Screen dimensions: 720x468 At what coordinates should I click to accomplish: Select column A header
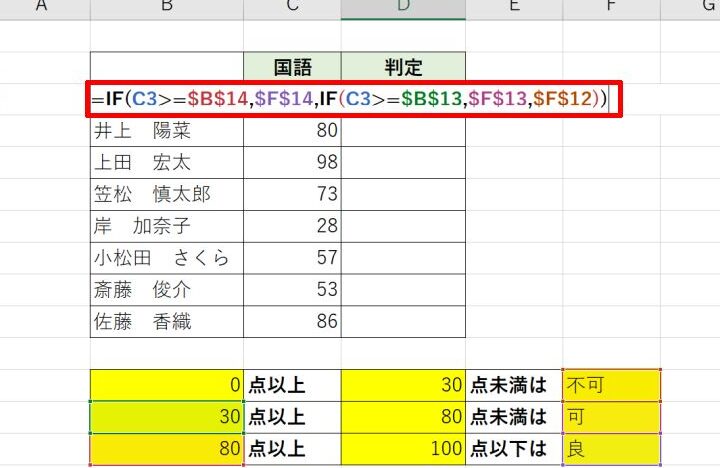[45, 9]
